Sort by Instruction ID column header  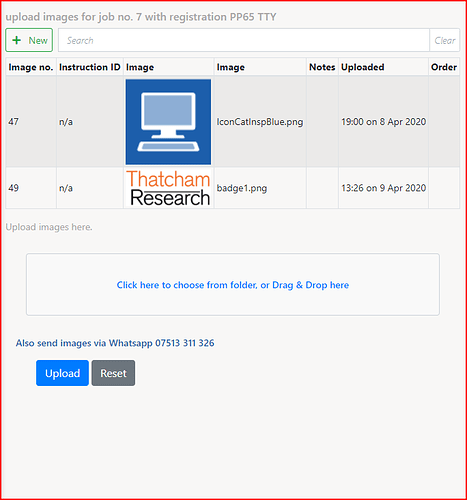click(90, 67)
